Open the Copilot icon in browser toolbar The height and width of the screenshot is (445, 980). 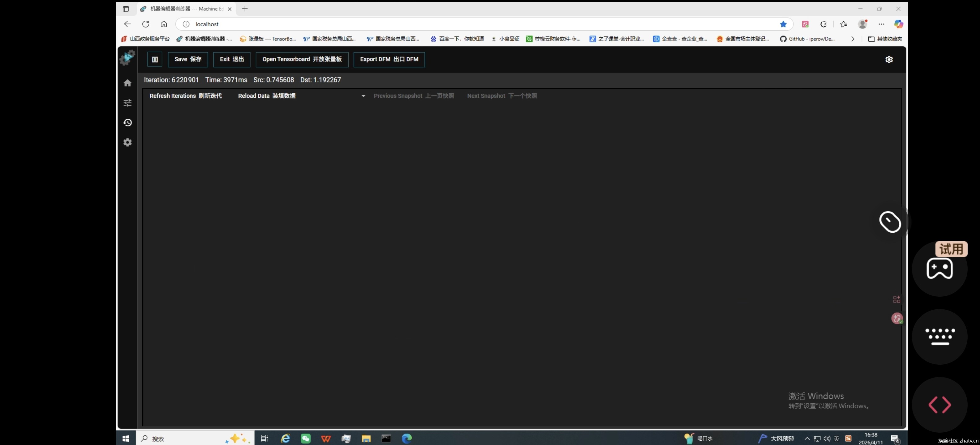[899, 23]
